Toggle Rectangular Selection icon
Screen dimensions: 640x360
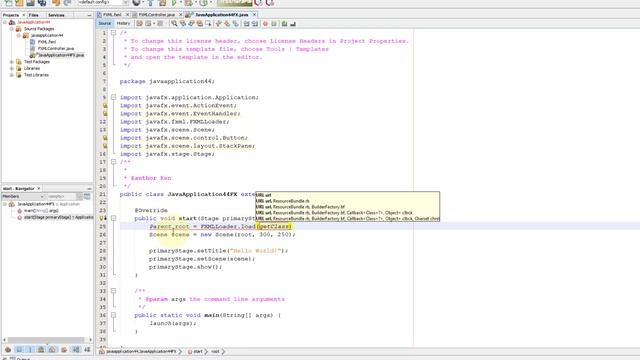click(x=209, y=24)
